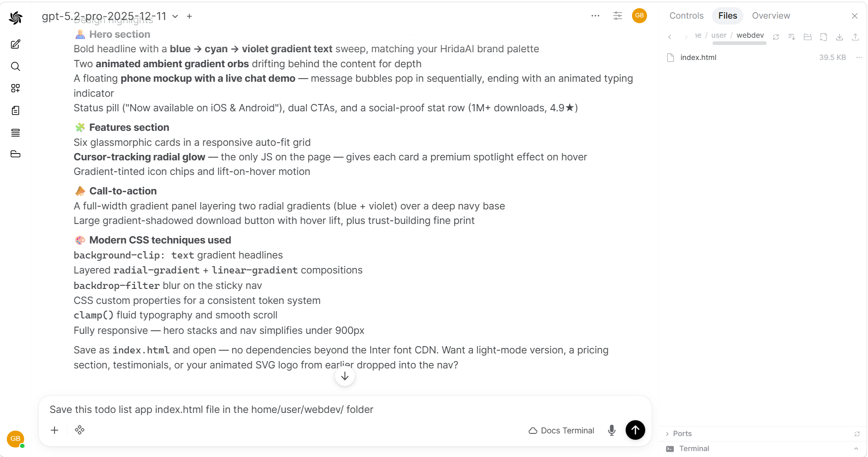Switch to the Overview tab

click(x=771, y=15)
